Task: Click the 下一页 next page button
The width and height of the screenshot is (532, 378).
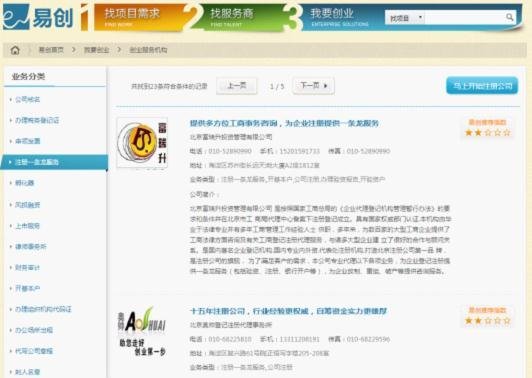Action: pyautogui.click(x=314, y=86)
